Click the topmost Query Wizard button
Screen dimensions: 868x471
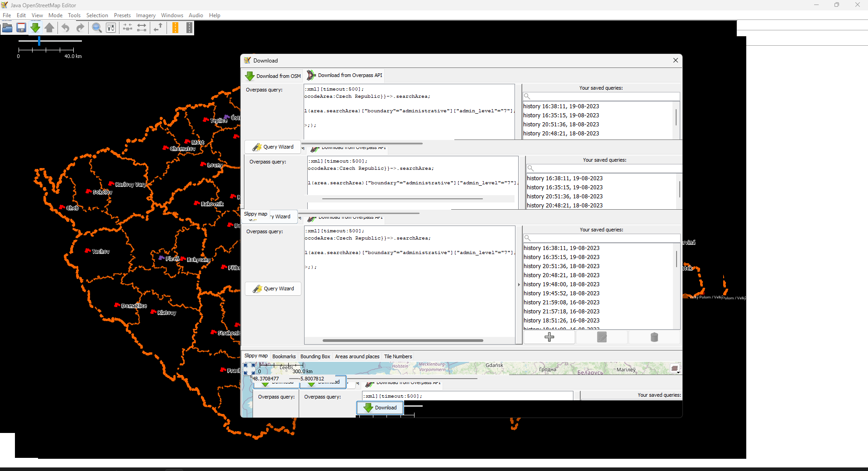pos(273,147)
